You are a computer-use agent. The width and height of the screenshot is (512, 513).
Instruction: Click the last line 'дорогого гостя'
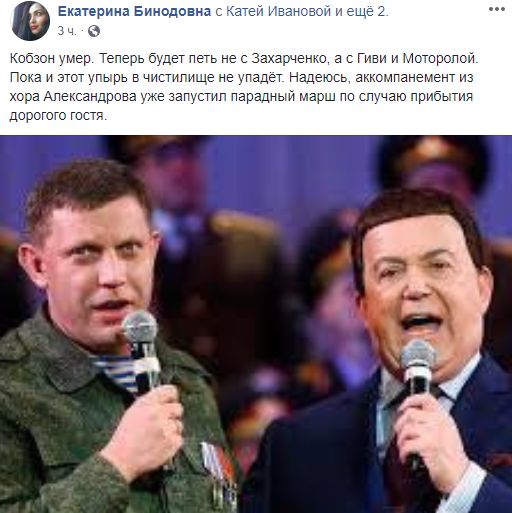pos(58,116)
